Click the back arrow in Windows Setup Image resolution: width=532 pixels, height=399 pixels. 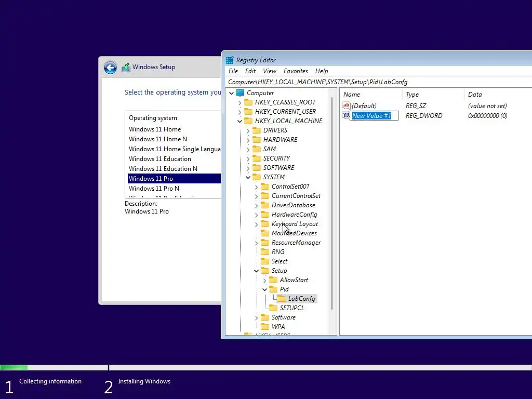pyautogui.click(x=110, y=68)
